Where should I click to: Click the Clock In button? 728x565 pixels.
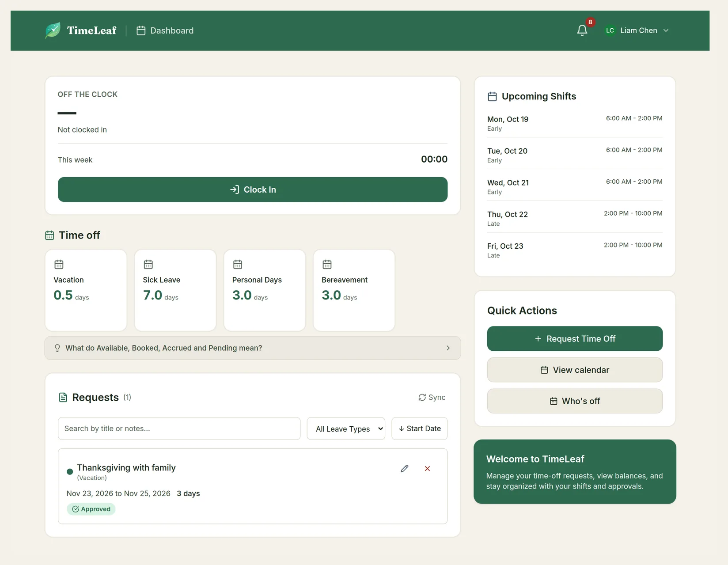tap(253, 190)
